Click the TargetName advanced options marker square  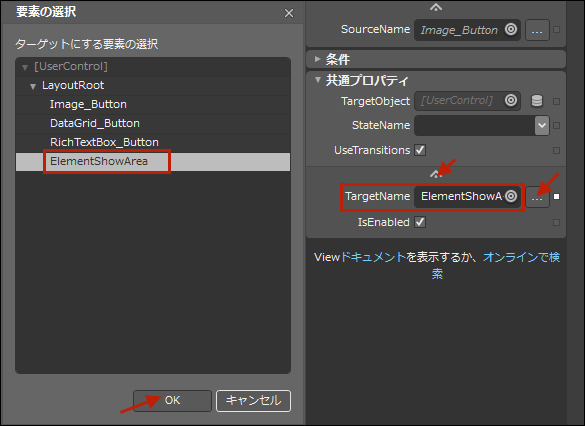(x=556, y=197)
